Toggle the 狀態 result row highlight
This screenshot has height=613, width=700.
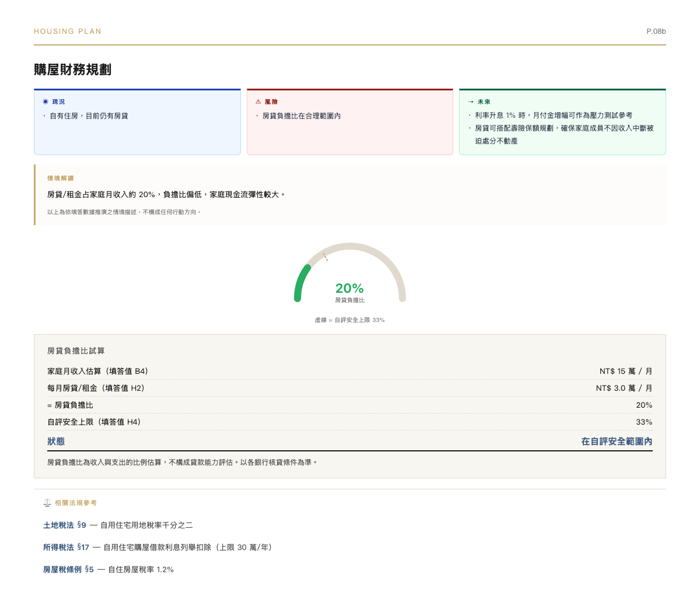(55, 442)
